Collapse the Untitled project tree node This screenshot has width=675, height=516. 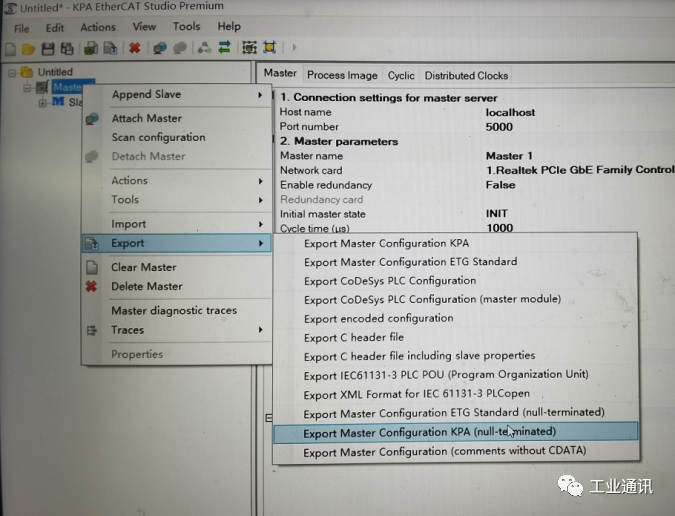(x=12, y=73)
